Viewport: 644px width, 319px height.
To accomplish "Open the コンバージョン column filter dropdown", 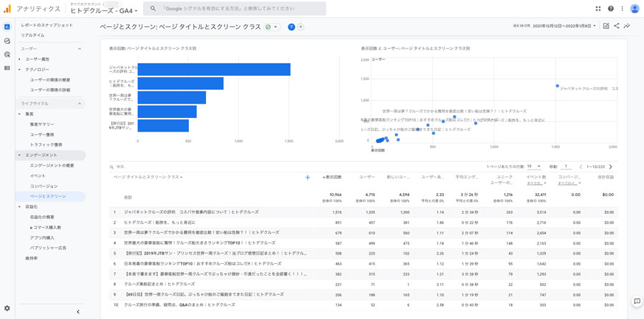I will pos(570,183).
